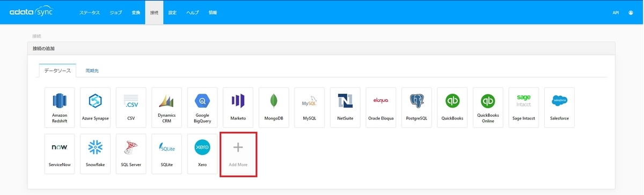Choose the QuickBooks desktop connector tile

[x=452, y=108]
